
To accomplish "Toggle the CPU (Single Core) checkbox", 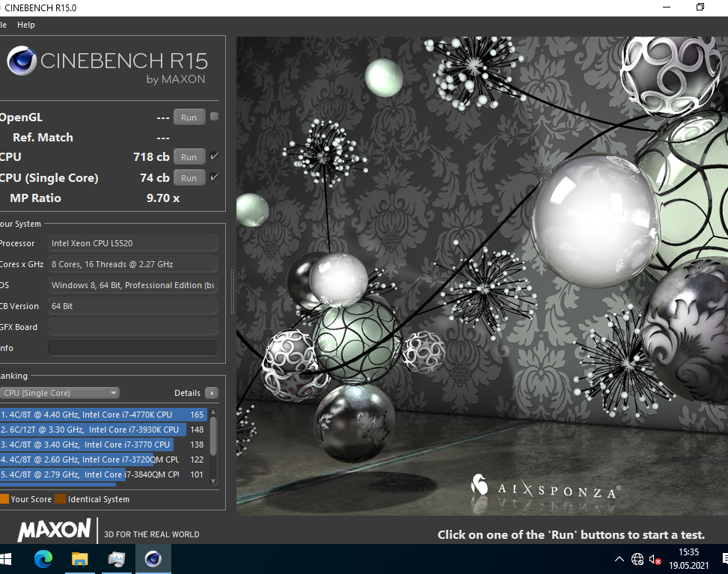I will (x=214, y=177).
